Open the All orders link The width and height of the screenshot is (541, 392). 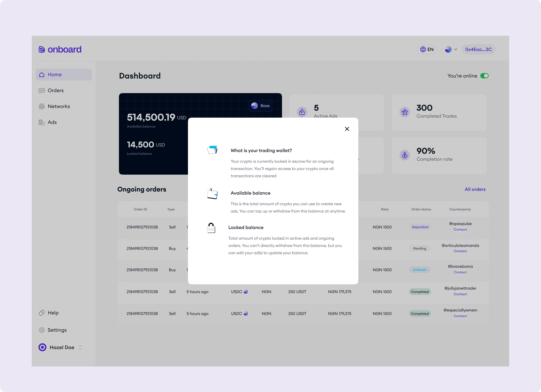[x=475, y=189]
